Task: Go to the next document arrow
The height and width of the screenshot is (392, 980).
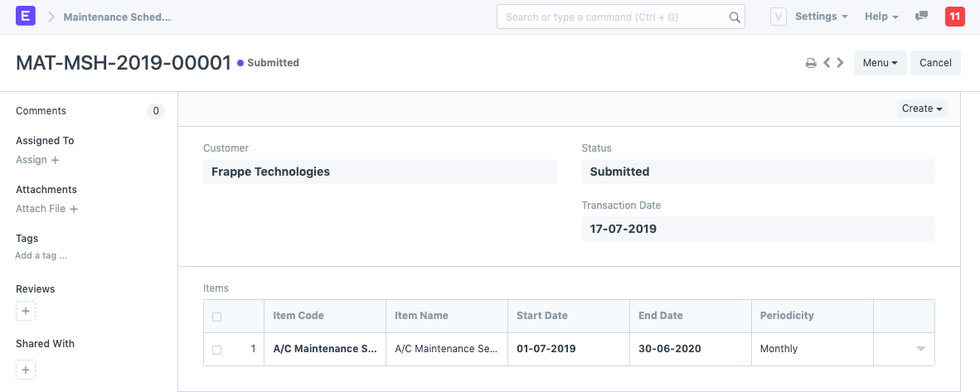Action: 841,62
